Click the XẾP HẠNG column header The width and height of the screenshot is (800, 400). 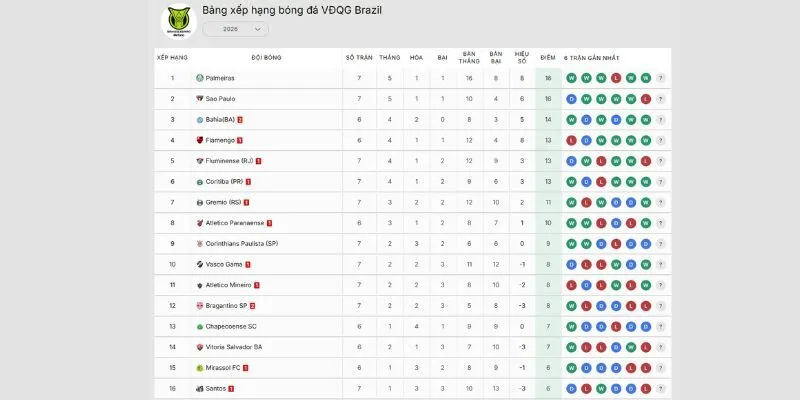pos(172,57)
